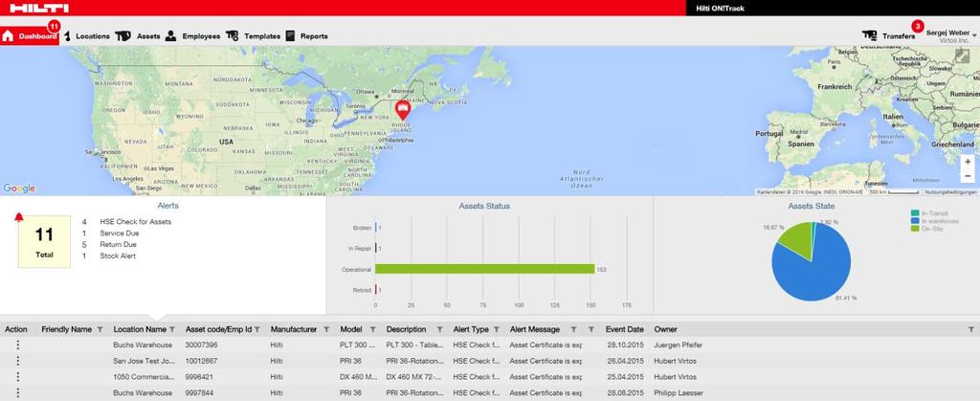Click event date 25.04.2015
This screenshot has width=980, height=401.
tap(627, 377)
